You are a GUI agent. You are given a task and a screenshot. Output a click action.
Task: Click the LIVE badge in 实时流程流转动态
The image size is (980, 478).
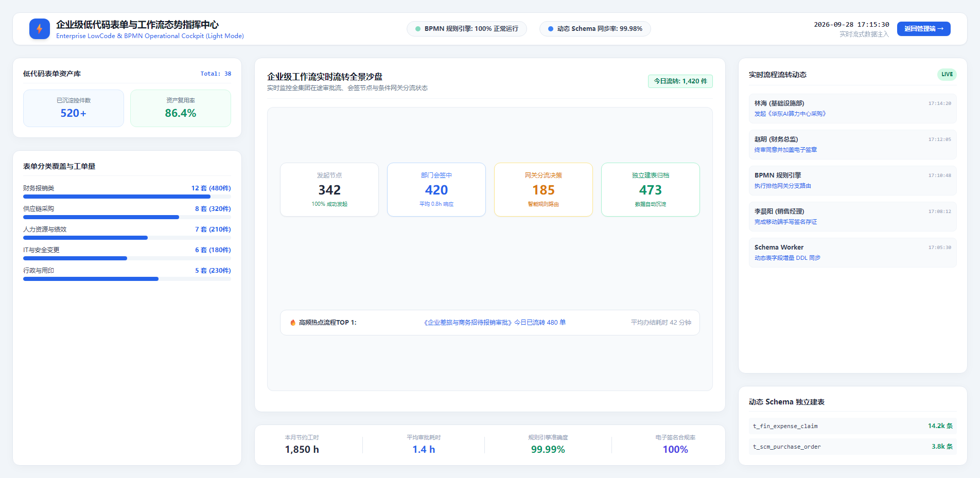(947, 74)
